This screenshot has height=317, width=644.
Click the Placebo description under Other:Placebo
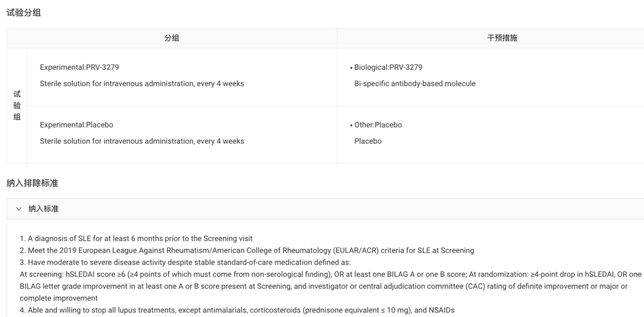[x=367, y=141]
